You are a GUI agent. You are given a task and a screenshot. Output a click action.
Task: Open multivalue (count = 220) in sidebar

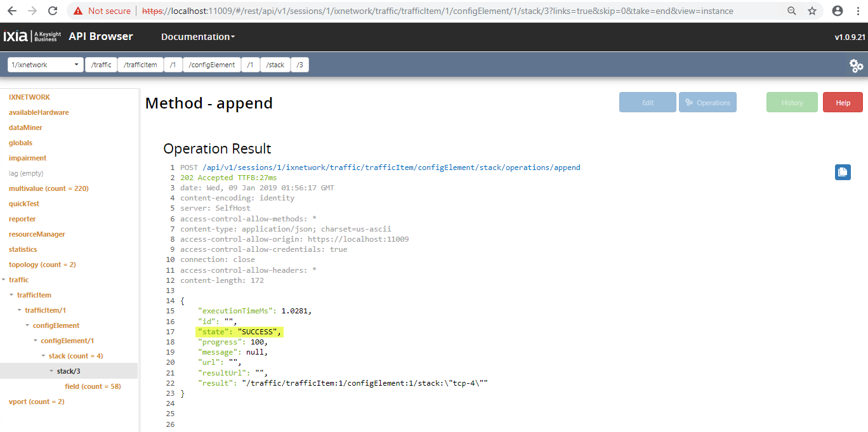click(x=48, y=188)
